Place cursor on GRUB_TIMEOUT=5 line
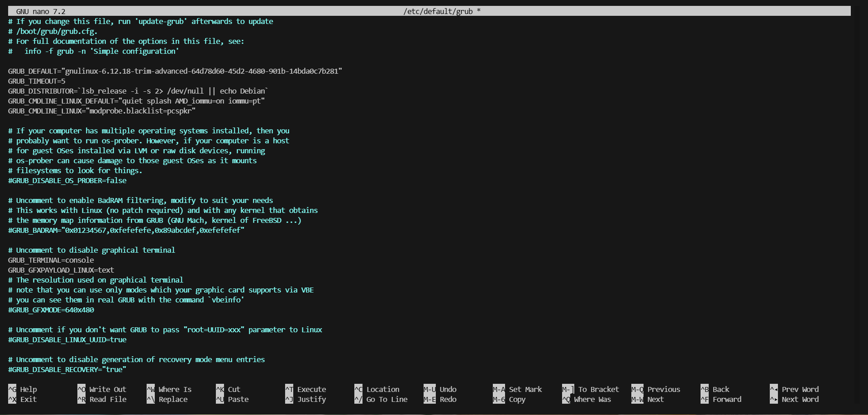 (x=37, y=81)
